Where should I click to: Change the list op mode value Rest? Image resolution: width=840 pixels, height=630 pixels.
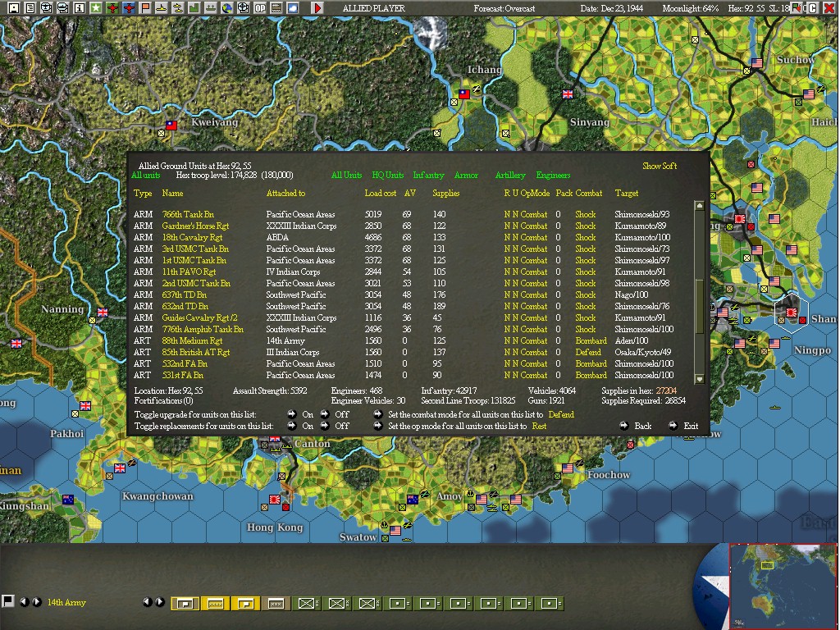click(x=539, y=426)
